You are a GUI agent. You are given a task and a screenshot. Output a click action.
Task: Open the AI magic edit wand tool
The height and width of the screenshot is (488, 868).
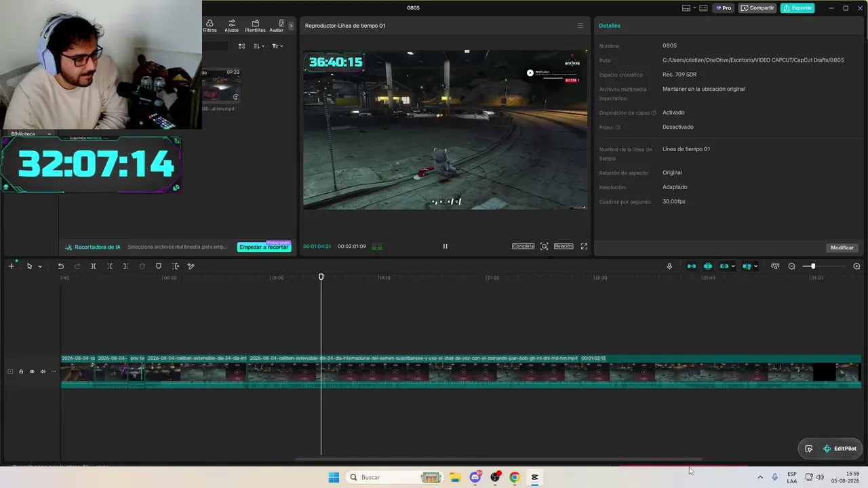coord(191,266)
